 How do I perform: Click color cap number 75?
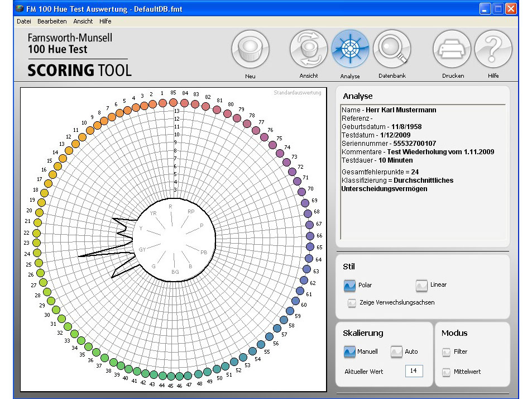[x=272, y=145]
